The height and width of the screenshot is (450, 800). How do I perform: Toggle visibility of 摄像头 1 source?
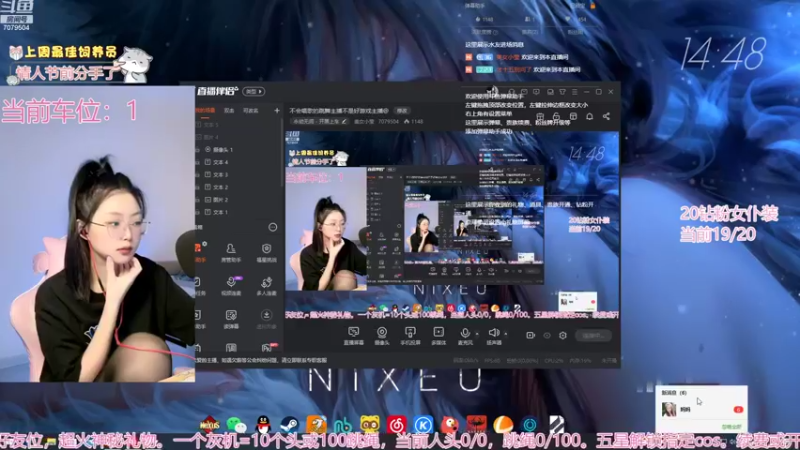(198, 149)
